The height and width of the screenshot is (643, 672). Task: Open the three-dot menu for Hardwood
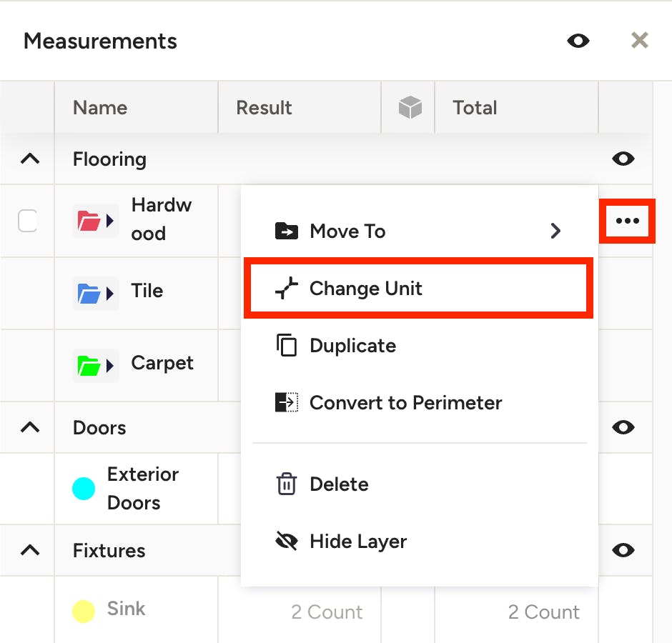(x=627, y=221)
